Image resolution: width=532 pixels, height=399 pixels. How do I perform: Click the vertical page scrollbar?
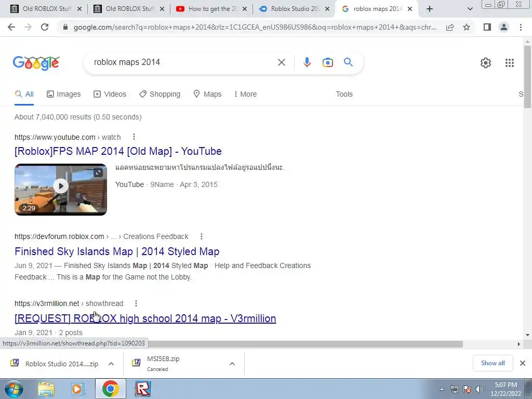click(x=527, y=77)
